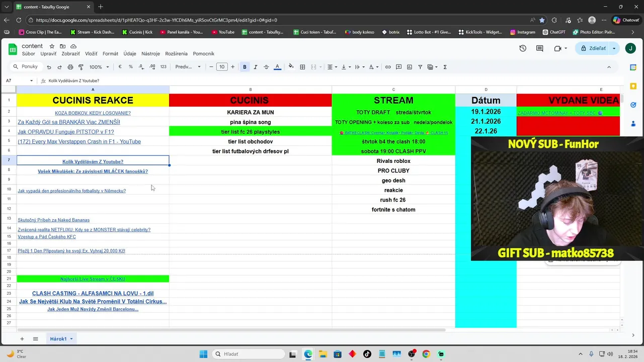The width and height of the screenshot is (644, 362).
Task: Open the table views dropdown
Action: tap(433, 67)
